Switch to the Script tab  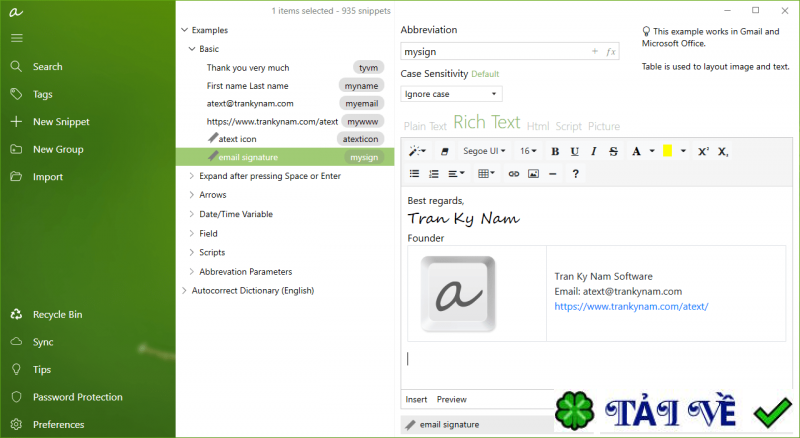568,126
